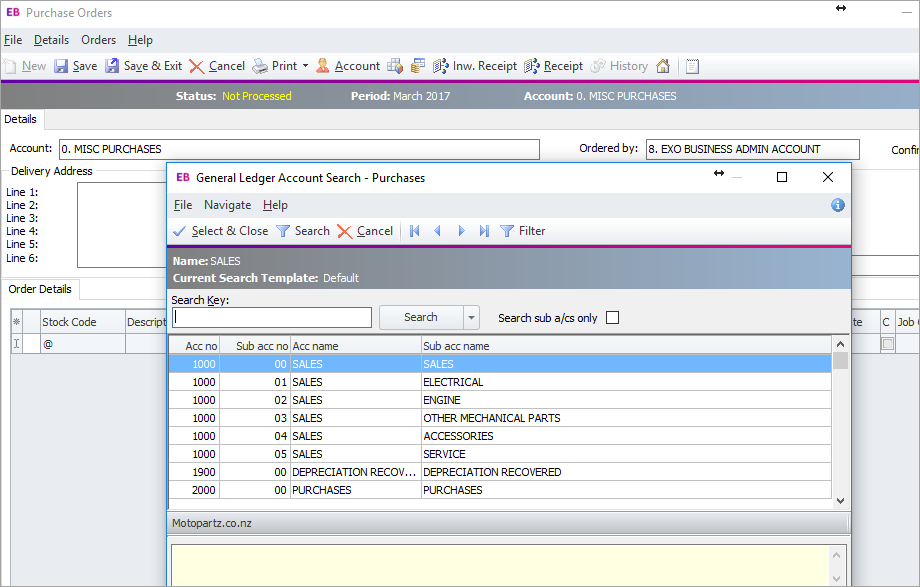The height and width of the screenshot is (587, 920).
Task: Tick the checkbox in column C
Action: [886, 344]
